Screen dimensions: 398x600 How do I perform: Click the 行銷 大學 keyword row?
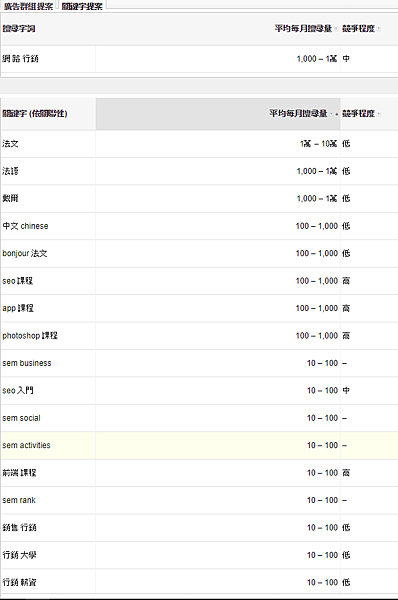coord(199,555)
